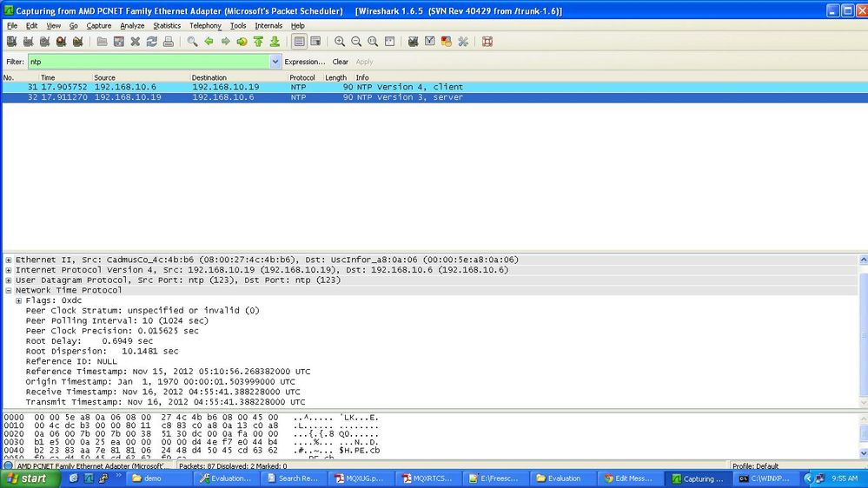Open the Statistics menu

pyautogui.click(x=167, y=25)
